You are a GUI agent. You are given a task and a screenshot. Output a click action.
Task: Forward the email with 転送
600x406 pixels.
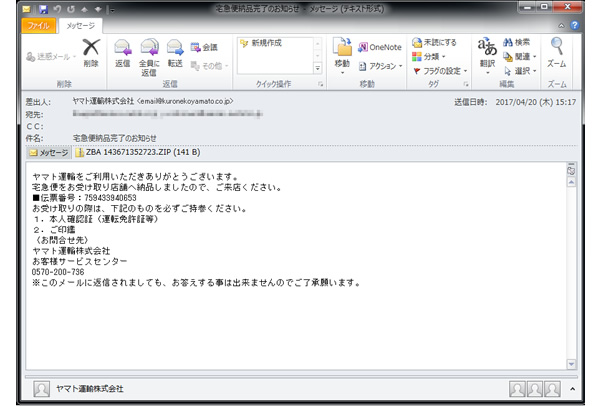coord(175,53)
